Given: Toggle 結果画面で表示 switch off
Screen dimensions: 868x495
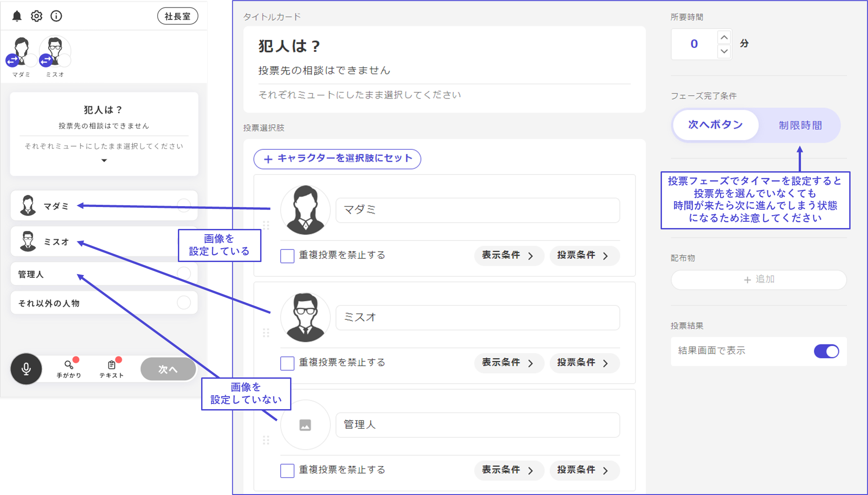Looking at the screenshot, I should click(826, 351).
